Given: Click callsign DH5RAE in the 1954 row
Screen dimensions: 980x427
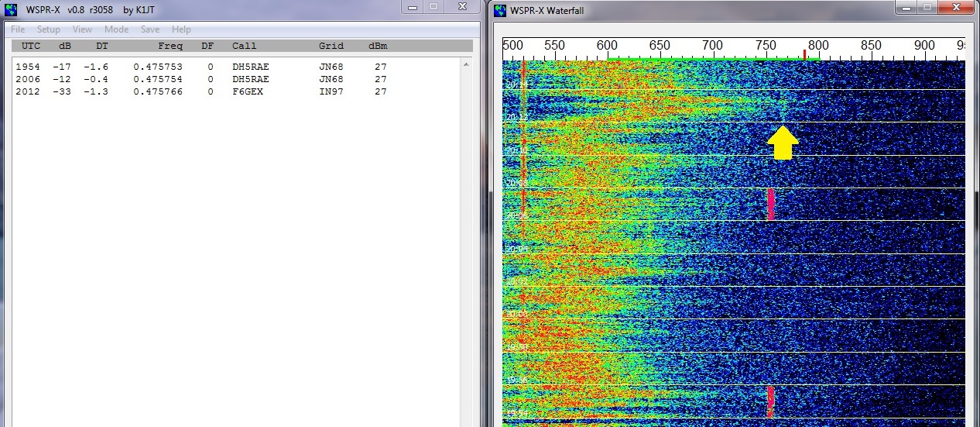Looking at the screenshot, I should pyautogui.click(x=251, y=67).
